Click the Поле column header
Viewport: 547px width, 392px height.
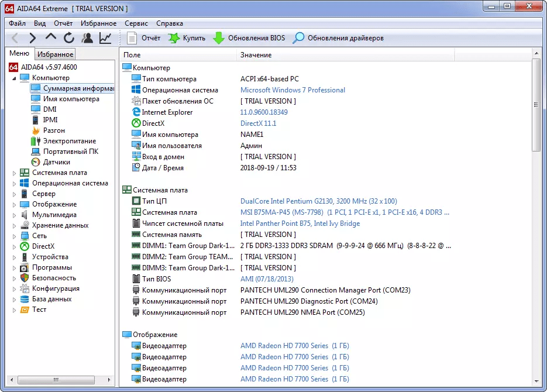click(178, 55)
